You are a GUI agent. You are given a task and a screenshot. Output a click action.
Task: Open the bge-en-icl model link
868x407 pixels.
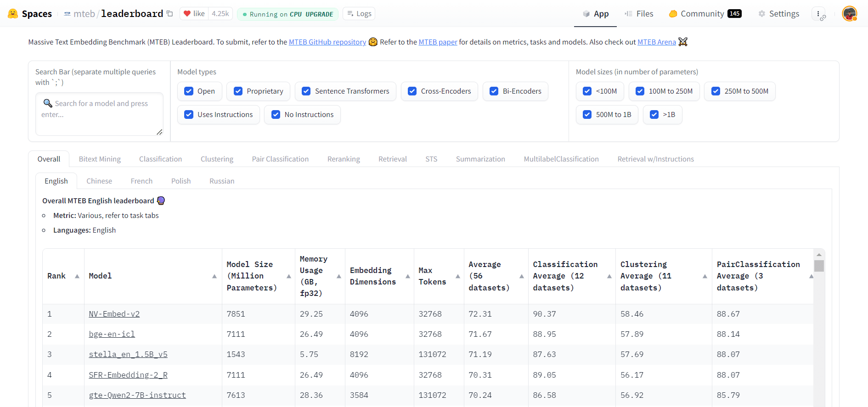[112, 335]
